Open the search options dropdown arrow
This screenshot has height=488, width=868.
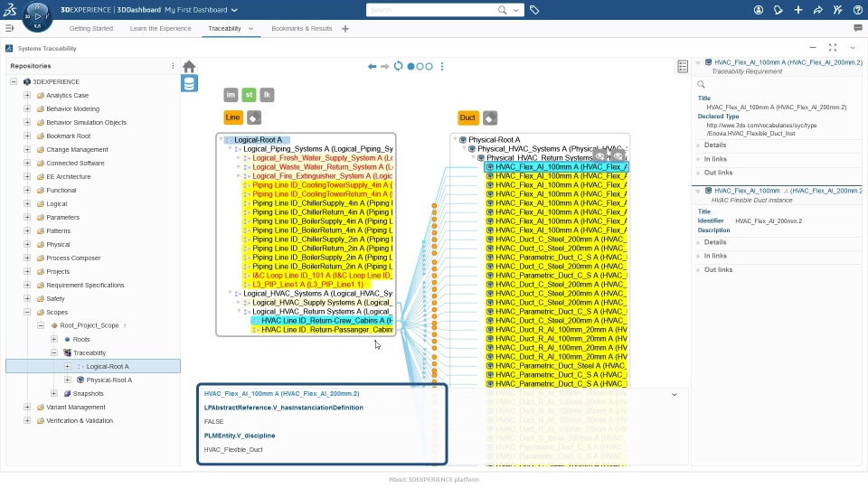click(516, 10)
